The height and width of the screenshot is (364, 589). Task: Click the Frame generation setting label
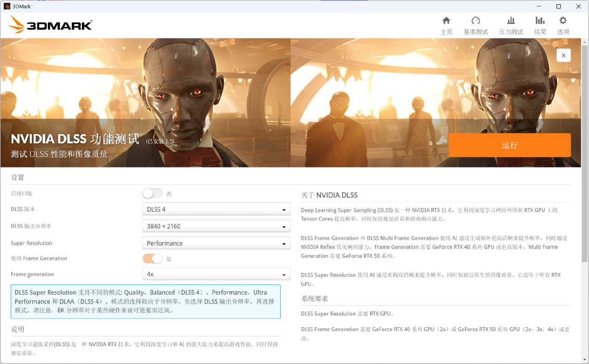pyautogui.click(x=32, y=274)
